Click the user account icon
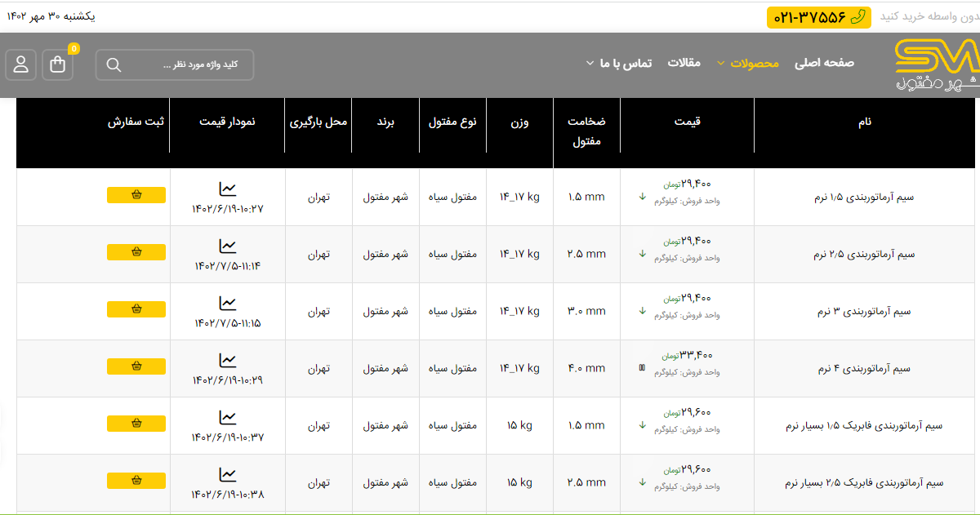The image size is (980, 515). [20, 65]
